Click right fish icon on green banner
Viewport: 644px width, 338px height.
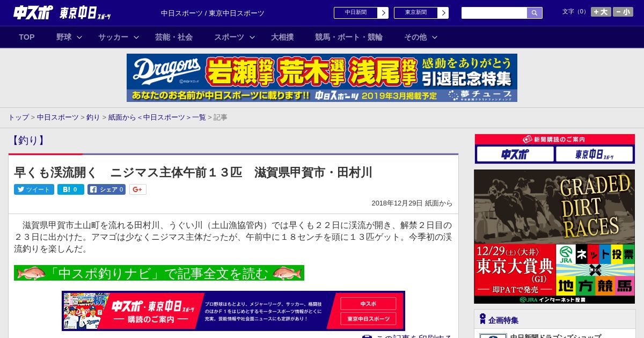point(287,273)
